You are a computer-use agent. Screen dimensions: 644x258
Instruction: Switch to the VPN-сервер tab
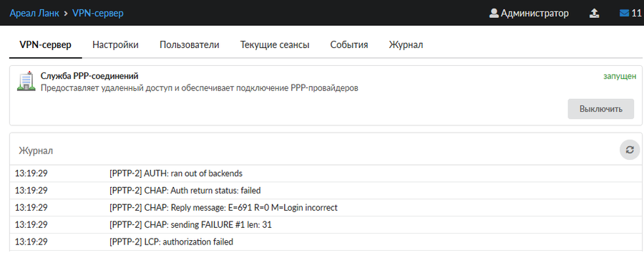click(x=46, y=45)
